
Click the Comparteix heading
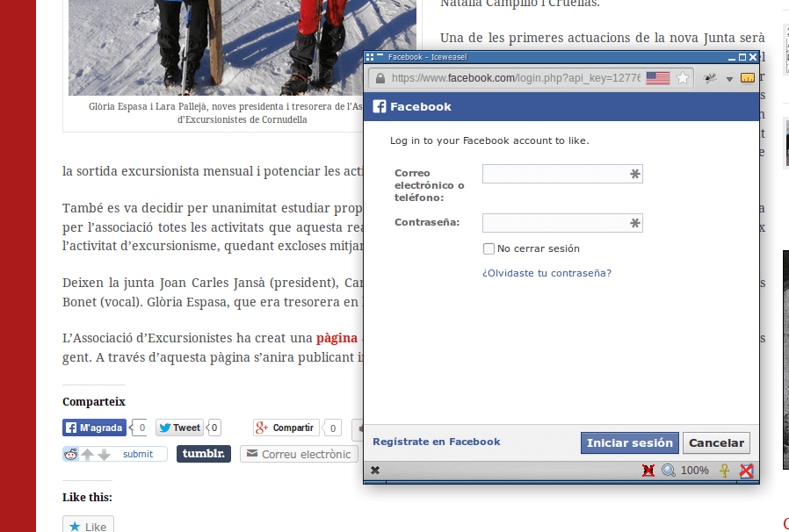94,402
